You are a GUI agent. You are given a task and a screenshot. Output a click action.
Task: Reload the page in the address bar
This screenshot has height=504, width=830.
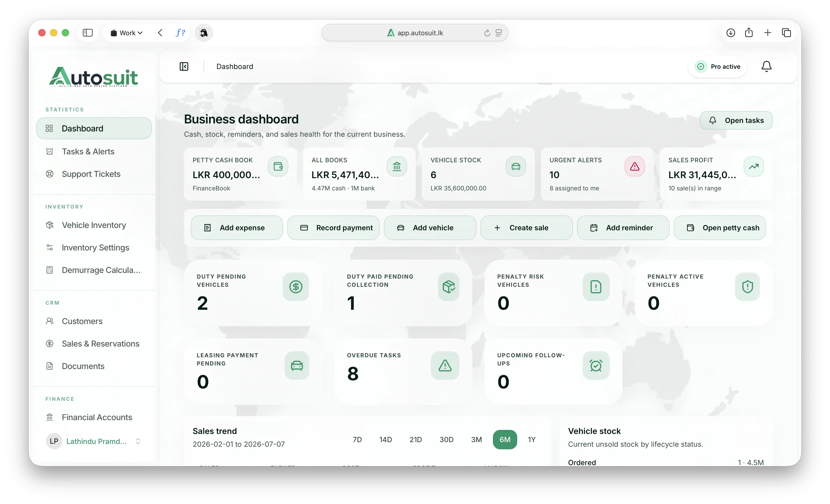(487, 33)
